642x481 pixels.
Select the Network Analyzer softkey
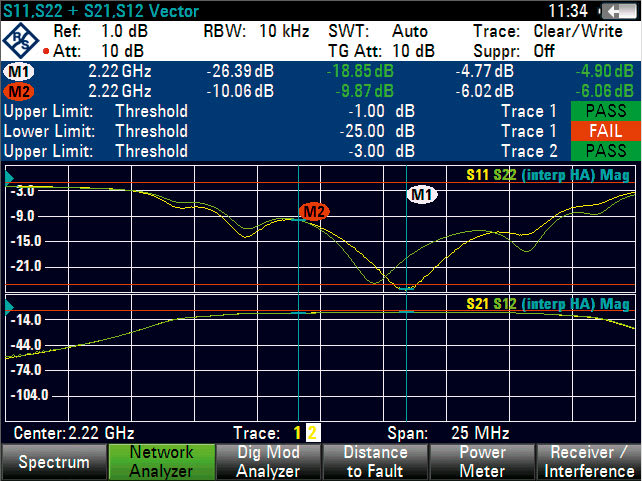[161, 462]
